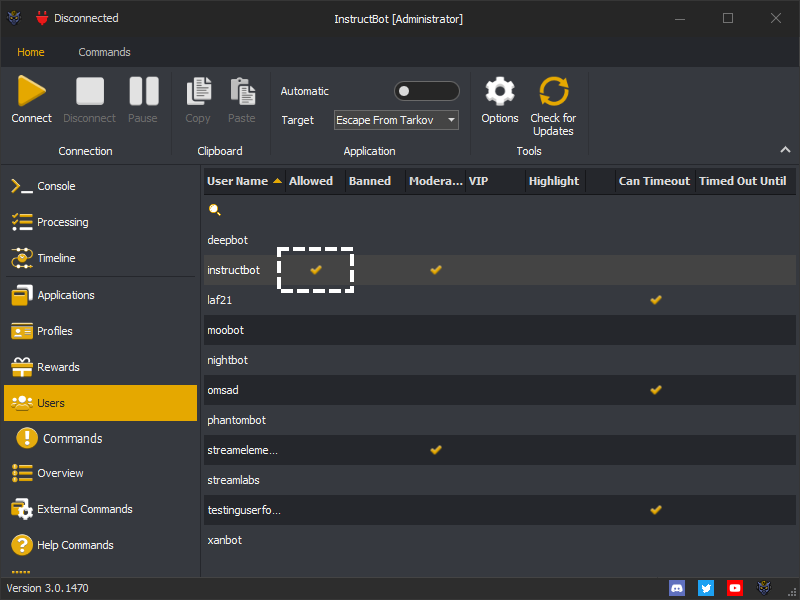Open the Timeline sidebar item
The height and width of the screenshot is (600, 800).
pyautogui.click(x=101, y=258)
